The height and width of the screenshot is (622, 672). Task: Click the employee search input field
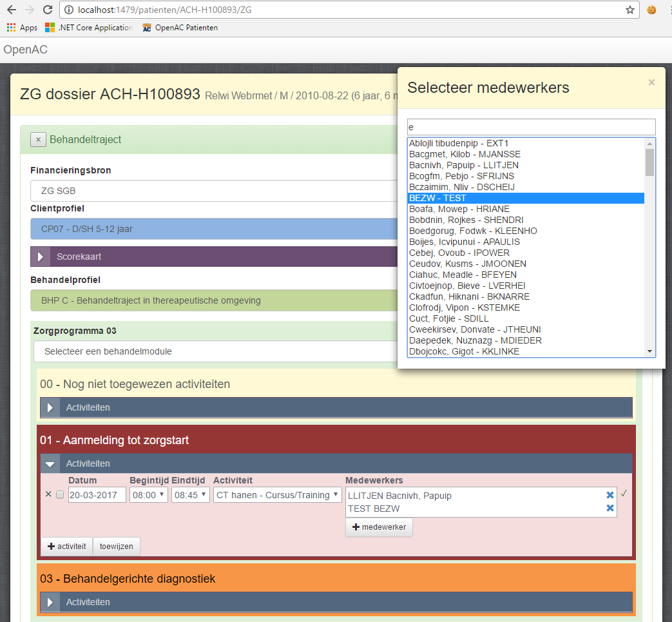pos(531,127)
